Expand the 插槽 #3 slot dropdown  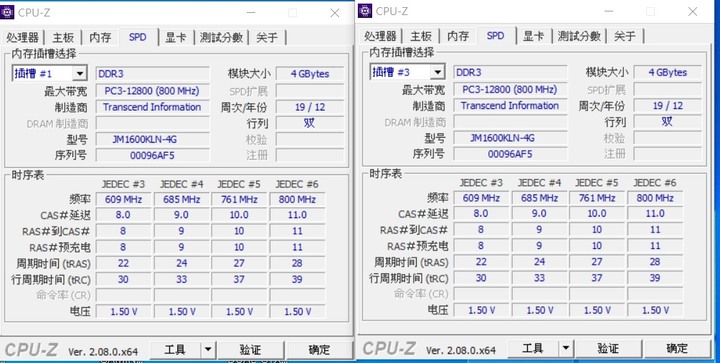tap(438, 72)
